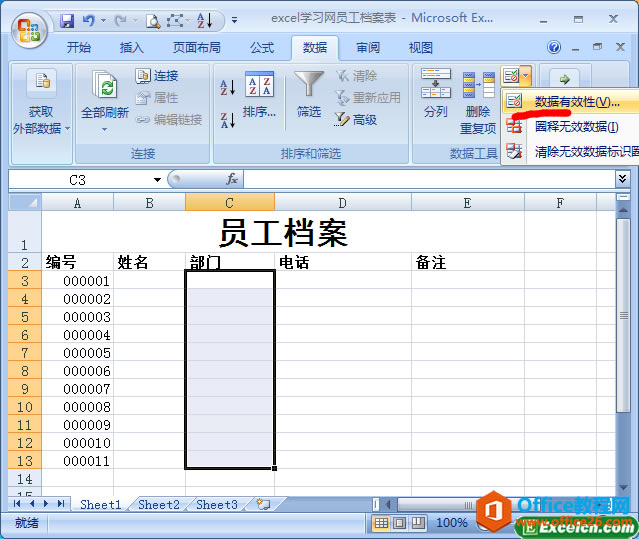Viewport: 639px width, 539px height.
Task: Open the Name Box dropdown arrow
Action: [157, 180]
